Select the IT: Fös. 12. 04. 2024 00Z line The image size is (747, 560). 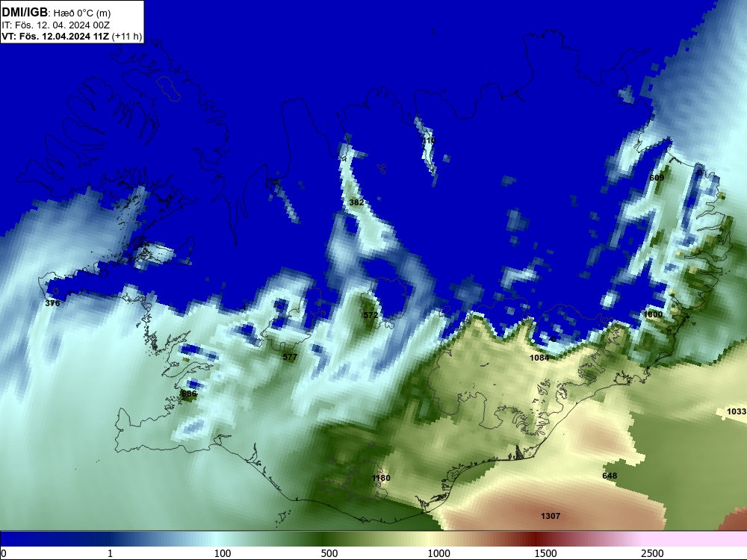[56, 25]
